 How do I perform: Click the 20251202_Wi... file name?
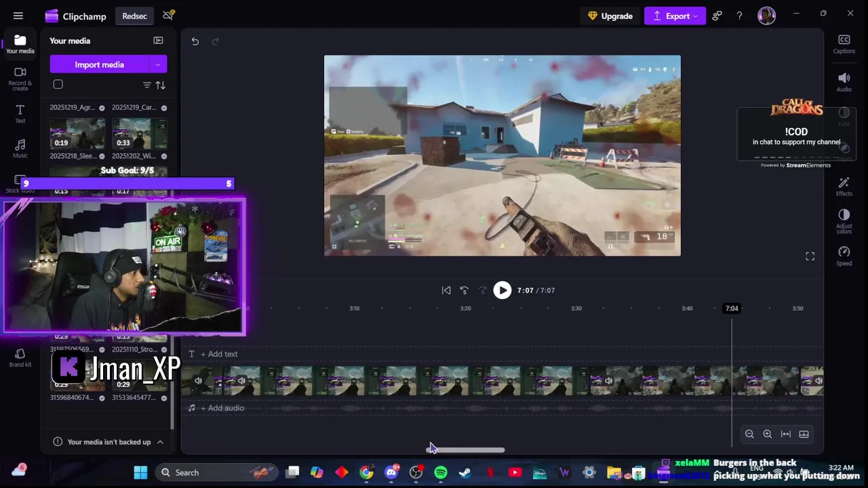135,156
